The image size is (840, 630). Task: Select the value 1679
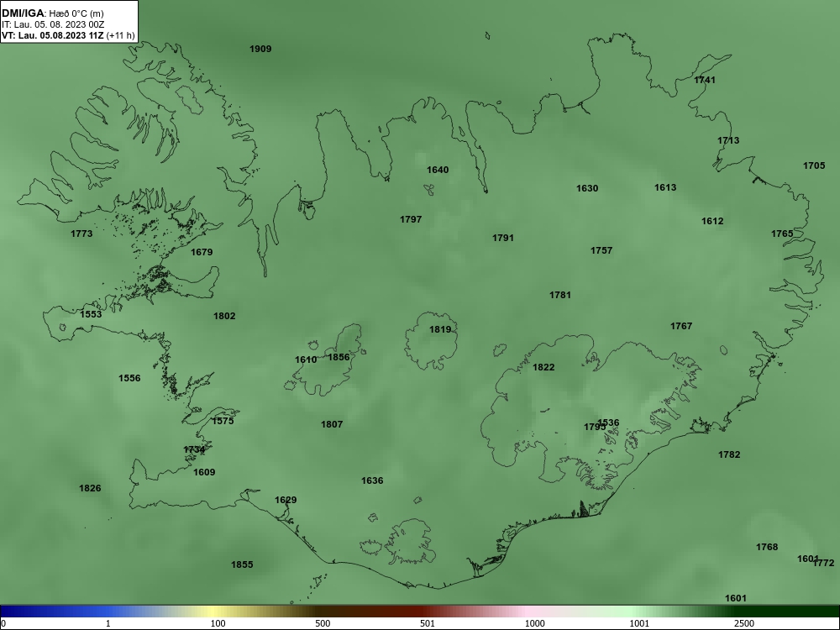point(202,252)
